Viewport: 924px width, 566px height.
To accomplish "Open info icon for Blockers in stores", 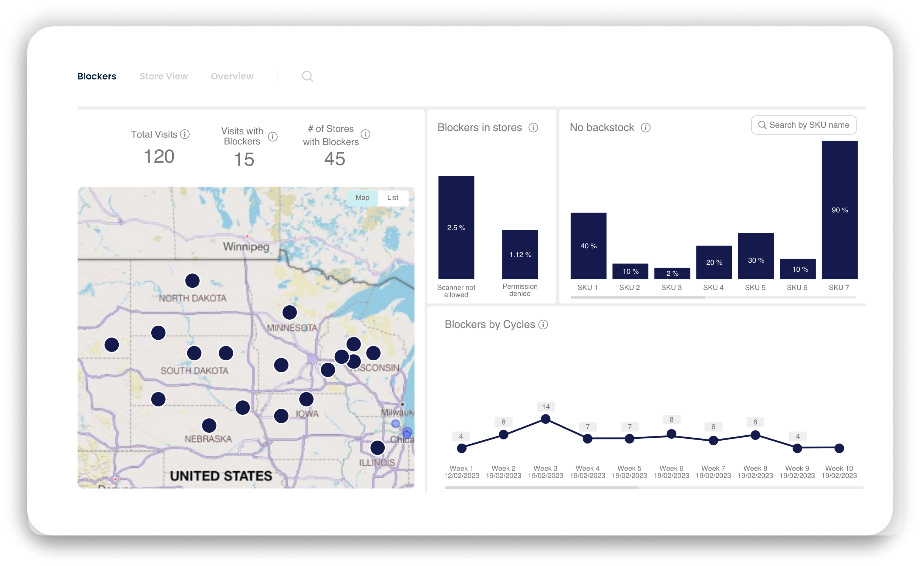I will (x=533, y=128).
